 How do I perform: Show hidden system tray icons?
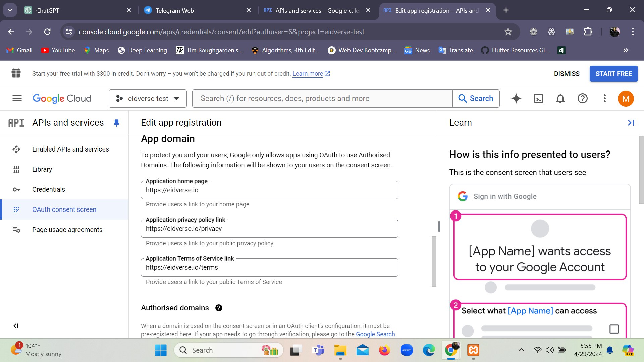coord(521,350)
